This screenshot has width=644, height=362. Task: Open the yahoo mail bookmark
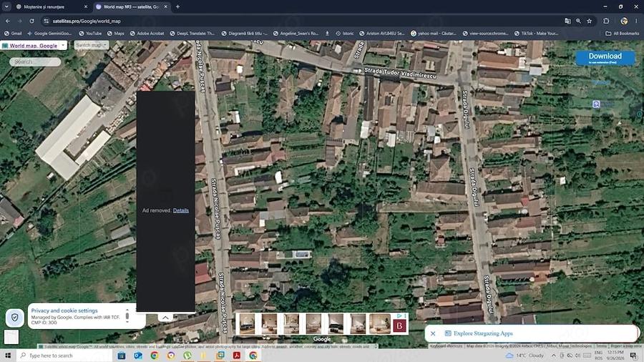tap(434, 33)
